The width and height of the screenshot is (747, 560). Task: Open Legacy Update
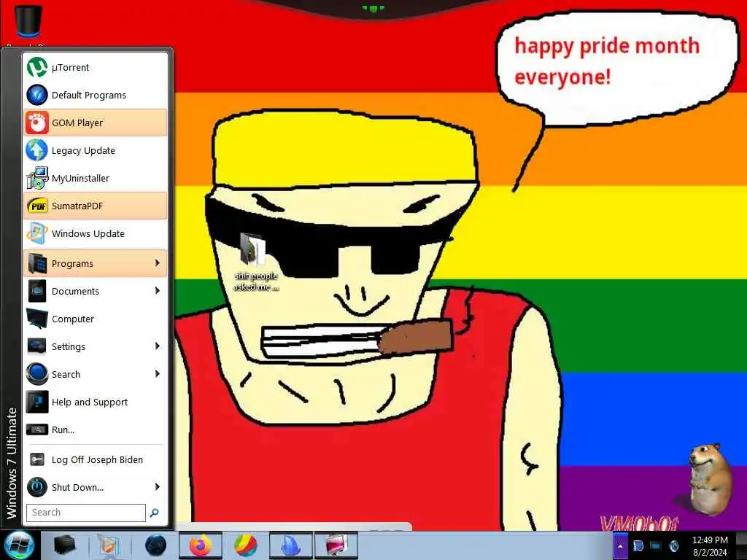(96, 150)
